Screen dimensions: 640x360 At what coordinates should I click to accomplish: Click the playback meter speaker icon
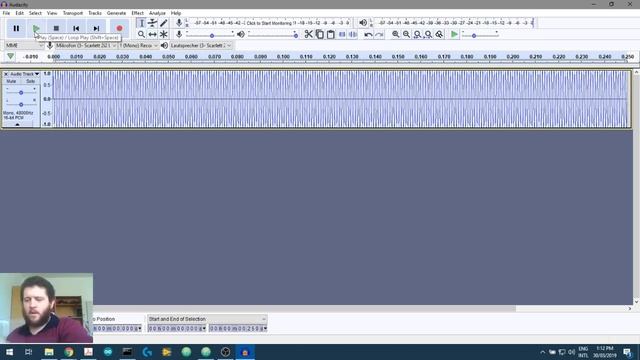(x=363, y=23)
